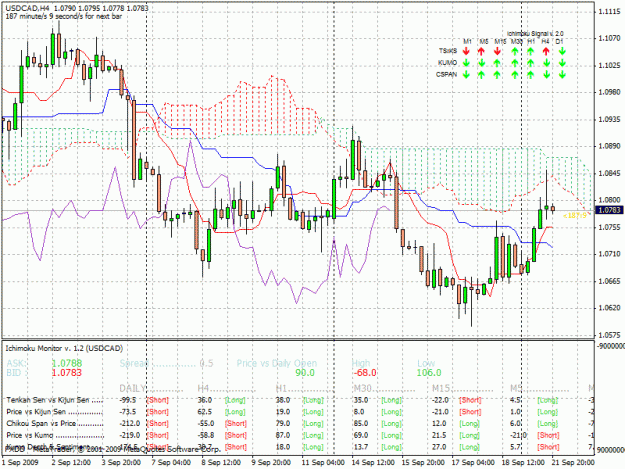Click the TS/KS signal arrow under M15
Image resolution: width=625 pixels, height=469 pixels.
[x=497, y=51]
